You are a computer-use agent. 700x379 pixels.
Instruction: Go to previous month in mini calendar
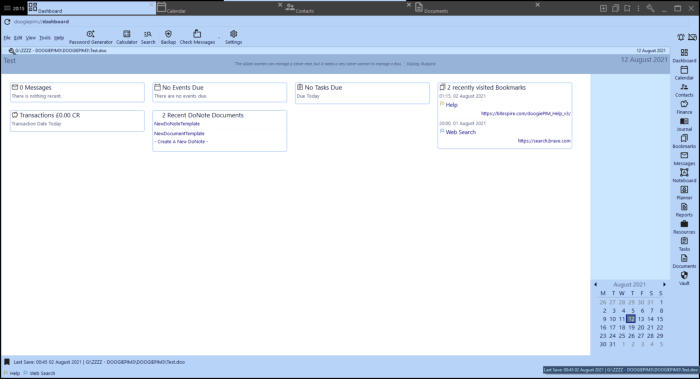point(596,284)
